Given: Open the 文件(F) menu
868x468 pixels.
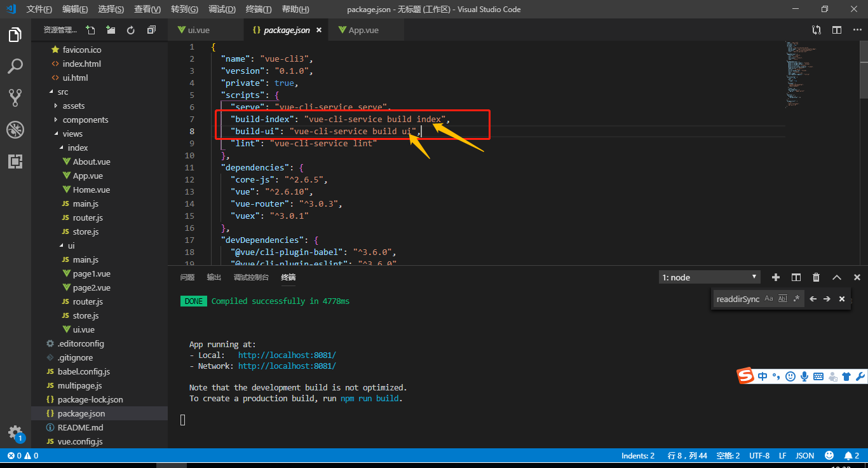Looking at the screenshot, I should (x=39, y=10).
